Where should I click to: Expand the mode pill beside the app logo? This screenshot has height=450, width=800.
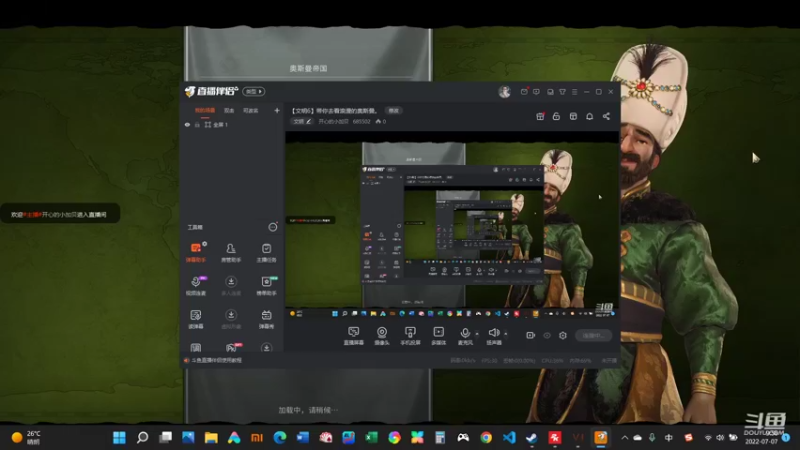[x=254, y=91]
